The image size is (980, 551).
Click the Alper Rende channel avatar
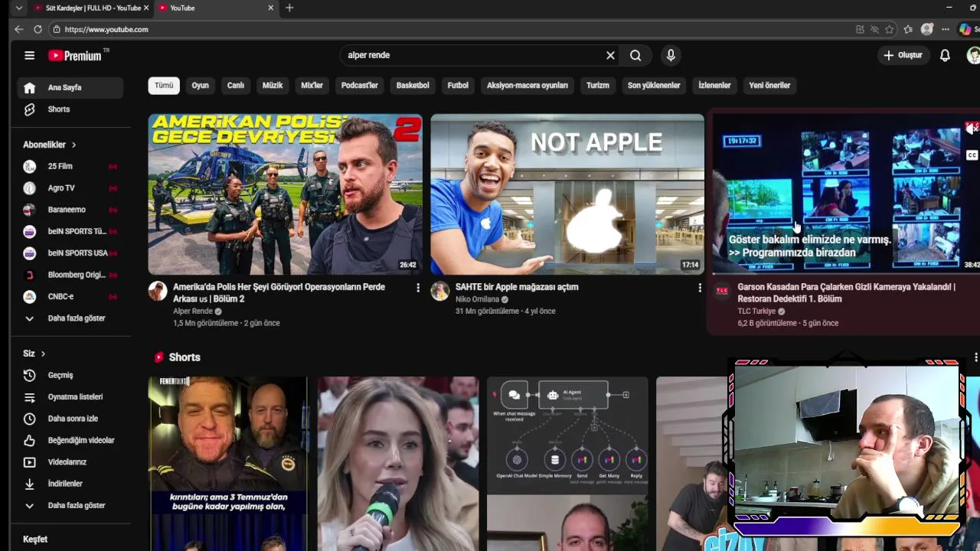pyautogui.click(x=158, y=291)
